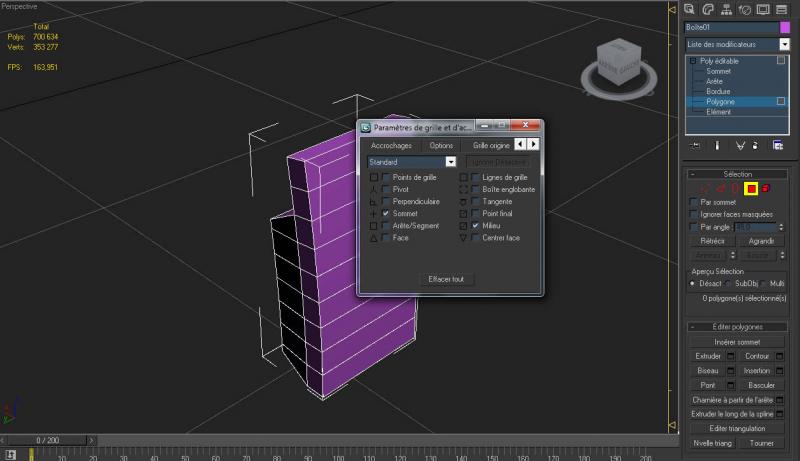Screen dimensions: 800x461
Task: Open the Hierarchy command panel tab
Action: [x=727, y=8]
